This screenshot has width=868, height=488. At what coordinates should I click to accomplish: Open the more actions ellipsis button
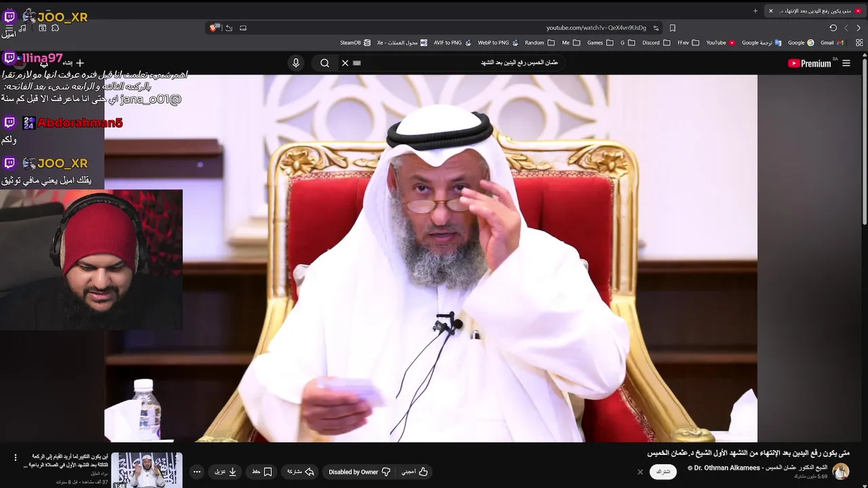pos(197,472)
